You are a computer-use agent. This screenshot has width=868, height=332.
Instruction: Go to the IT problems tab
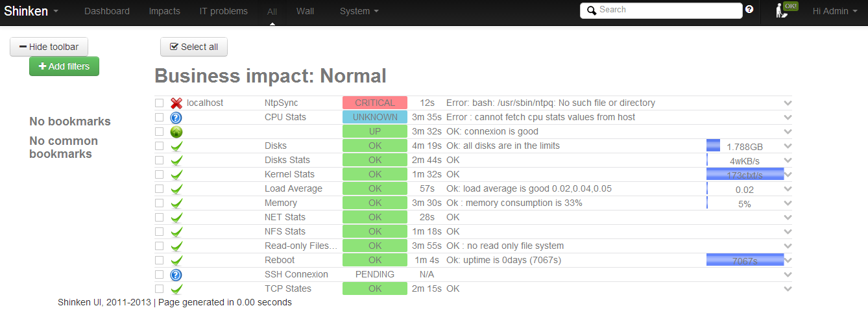click(x=223, y=11)
